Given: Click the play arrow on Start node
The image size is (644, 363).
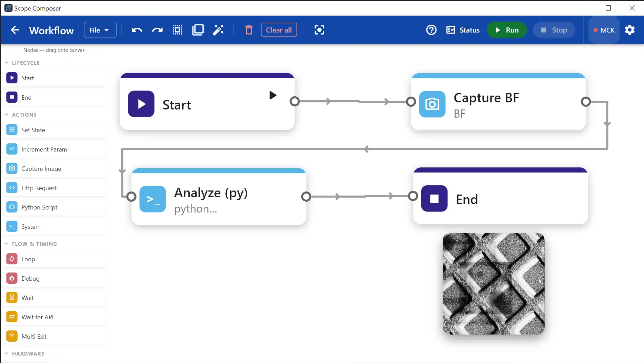Looking at the screenshot, I should tap(273, 95).
